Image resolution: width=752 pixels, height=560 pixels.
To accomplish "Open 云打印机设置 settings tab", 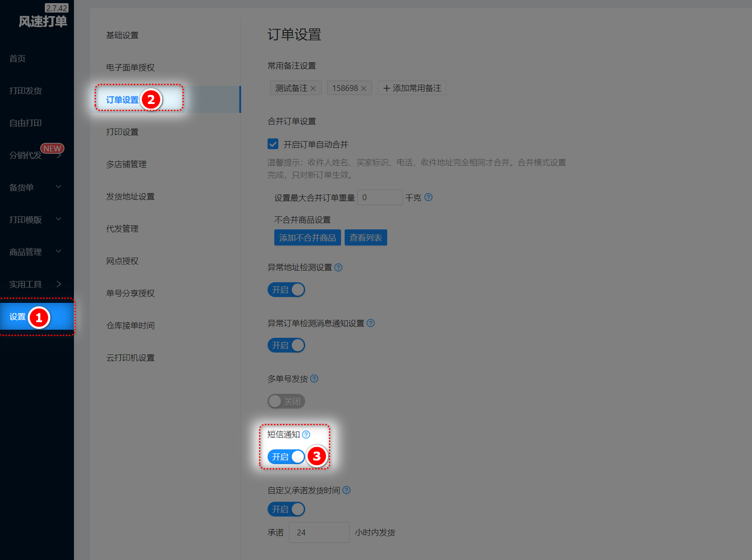I will [x=130, y=358].
